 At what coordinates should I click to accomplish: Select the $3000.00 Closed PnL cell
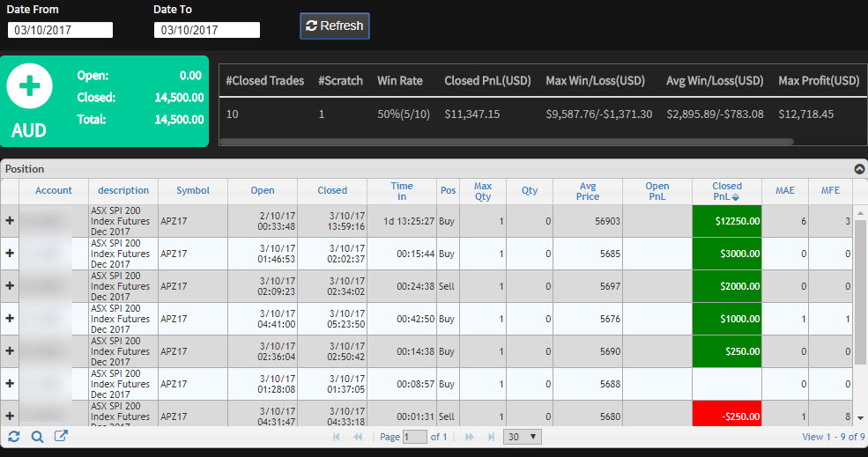727,254
